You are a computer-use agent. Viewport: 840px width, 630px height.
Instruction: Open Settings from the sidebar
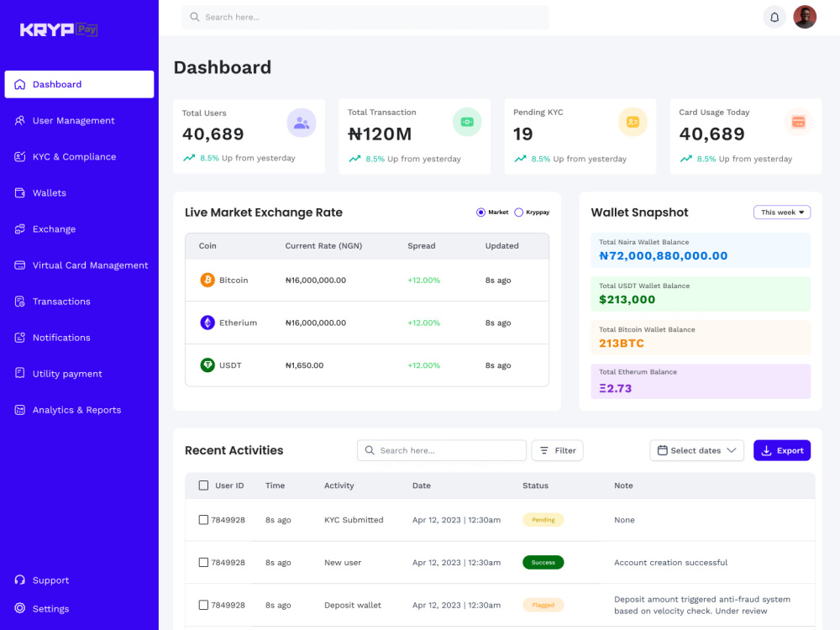[x=42, y=608]
